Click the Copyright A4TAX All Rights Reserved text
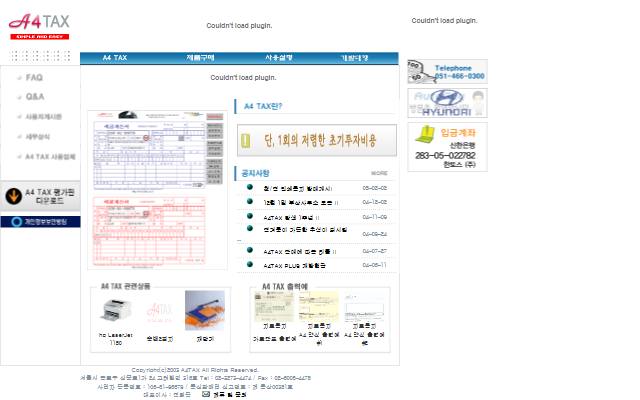Viewport: 640px width, 400px height. tap(195, 370)
